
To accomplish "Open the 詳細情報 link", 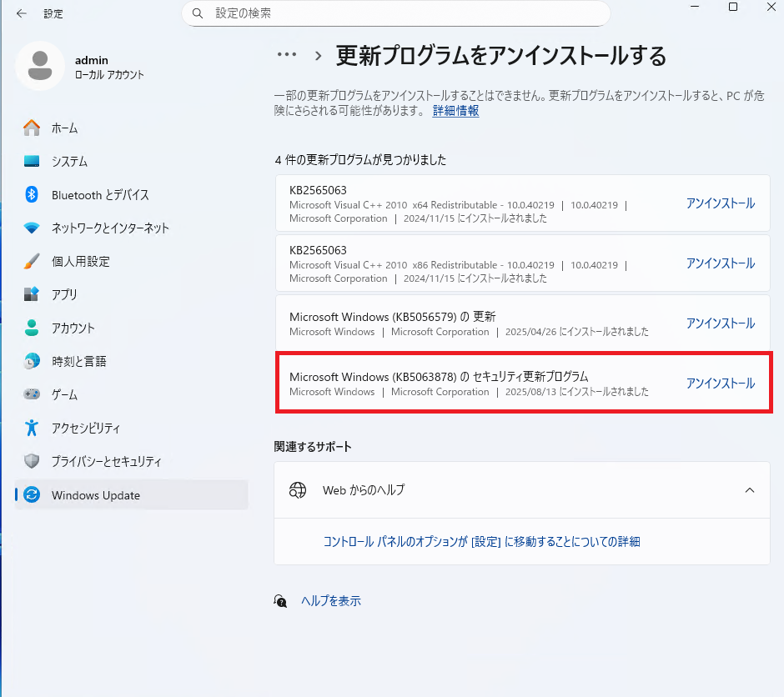I will [x=455, y=110].
